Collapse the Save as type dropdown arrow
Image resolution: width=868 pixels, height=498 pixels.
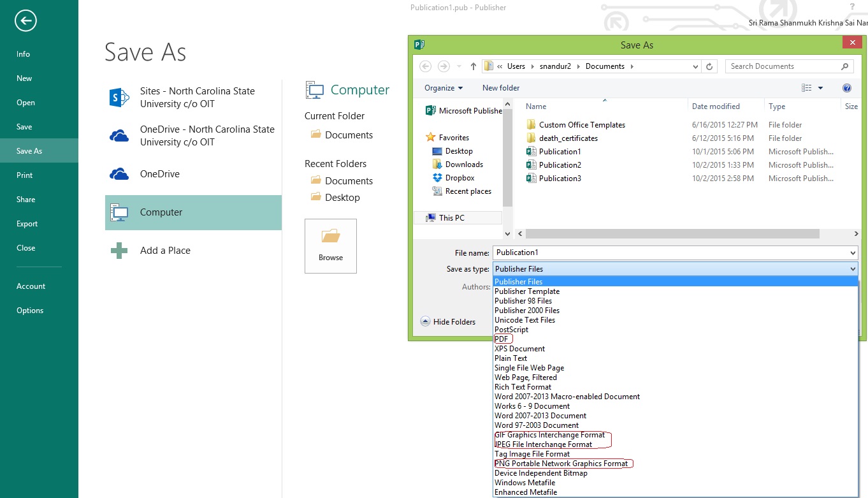(853, 269)
